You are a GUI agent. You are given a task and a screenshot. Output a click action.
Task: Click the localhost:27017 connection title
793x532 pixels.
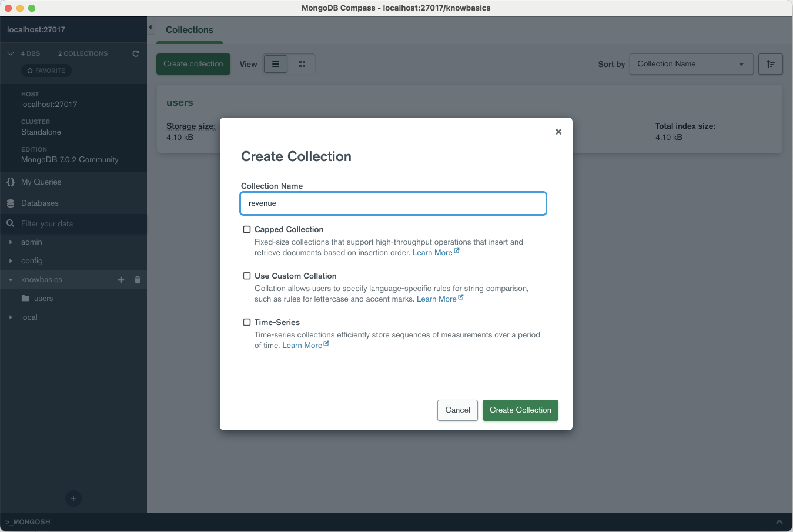pos(36,30)
